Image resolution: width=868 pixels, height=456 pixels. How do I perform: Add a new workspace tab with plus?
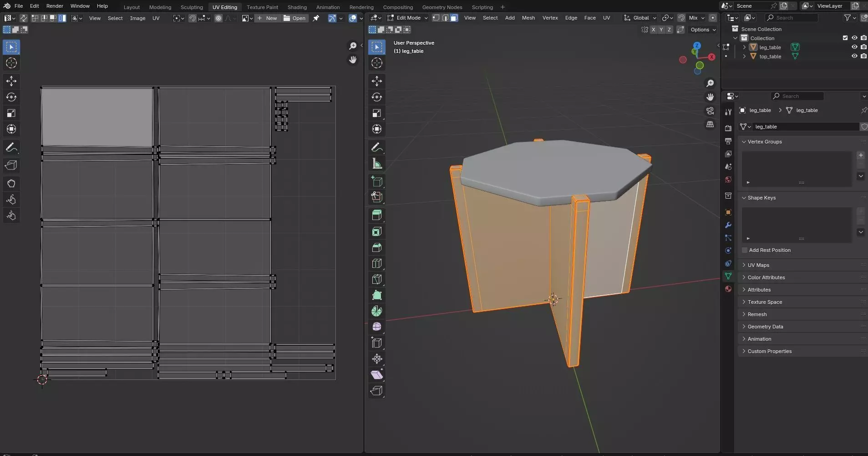pos(503,7)
